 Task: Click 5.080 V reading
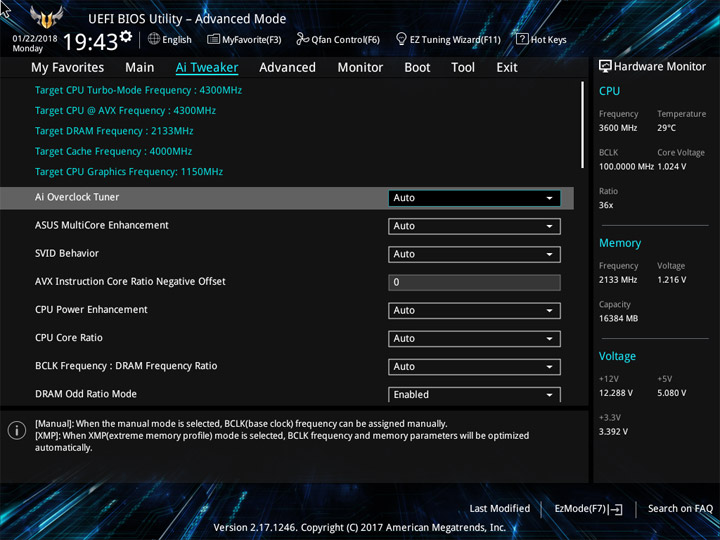coord(671,393)
